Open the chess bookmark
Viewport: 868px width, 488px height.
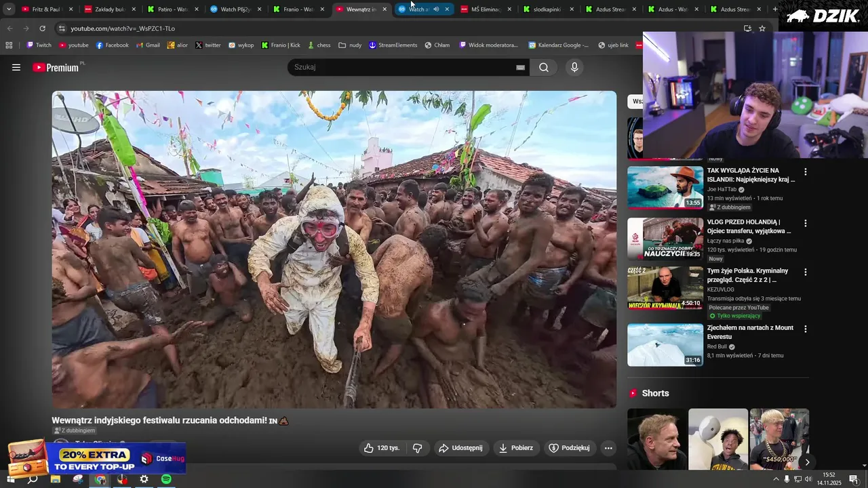point(319,45)
